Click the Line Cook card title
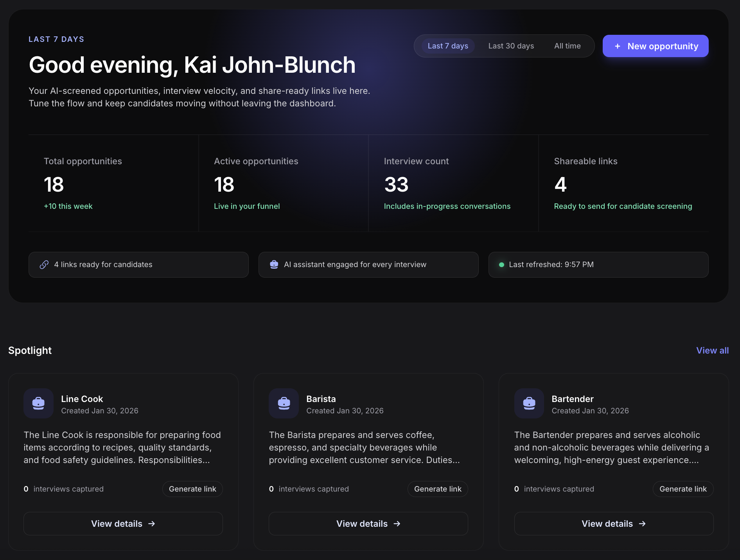 [x=82, y=399]
